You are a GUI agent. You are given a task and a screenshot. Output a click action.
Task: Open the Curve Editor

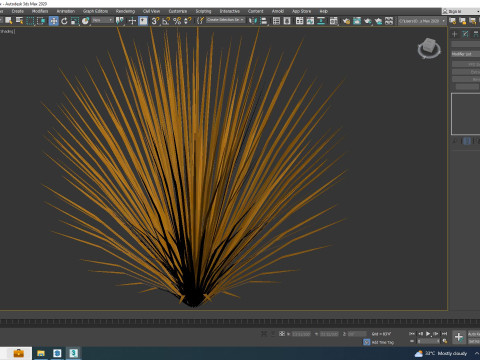coord(310,21)
